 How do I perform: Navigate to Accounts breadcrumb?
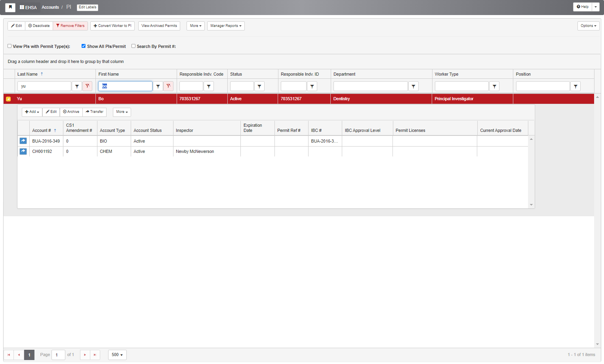click(x=50, y=7)
